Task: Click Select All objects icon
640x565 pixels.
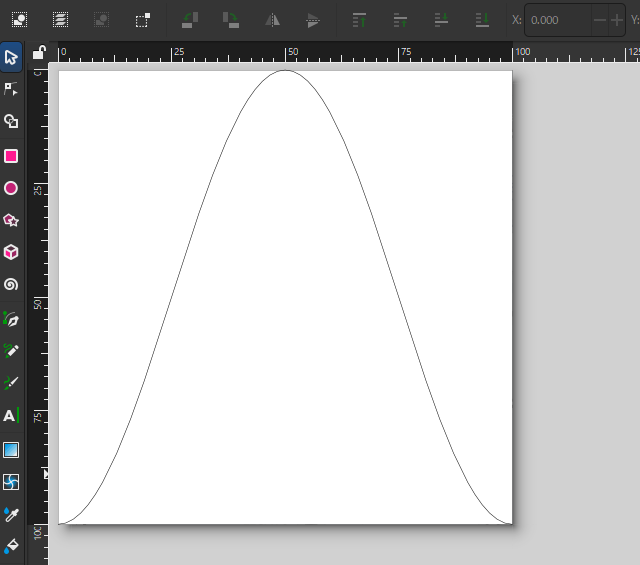Action: (x=20, y=20)
